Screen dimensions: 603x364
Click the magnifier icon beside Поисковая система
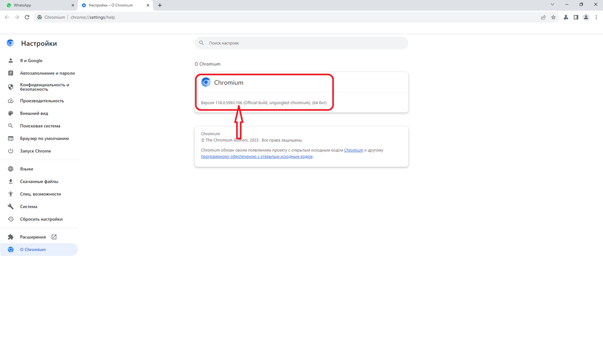pos(10,126)
